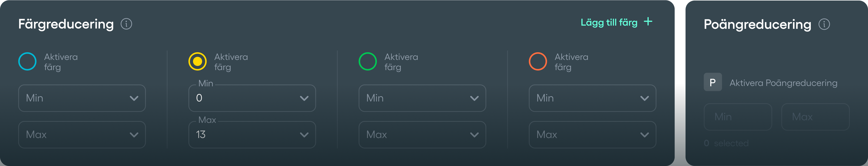Open the Min dropdown showing value 0
This screenshot has width=868, height=166.
coord(252,98)
